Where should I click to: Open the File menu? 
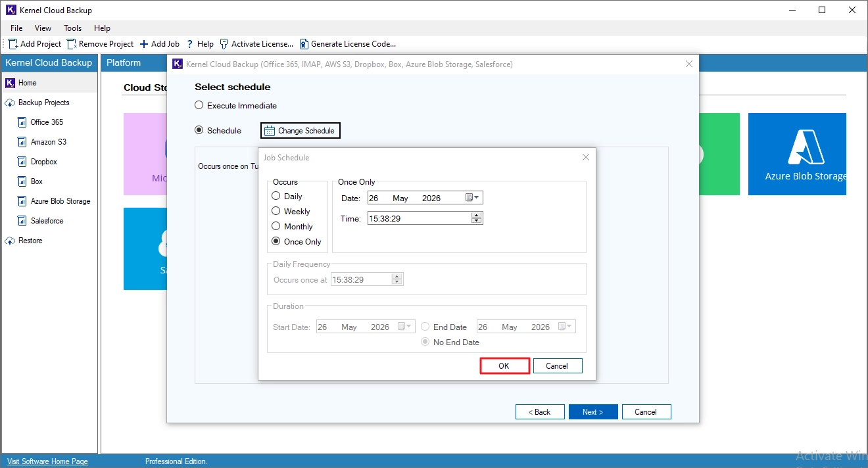16,28
